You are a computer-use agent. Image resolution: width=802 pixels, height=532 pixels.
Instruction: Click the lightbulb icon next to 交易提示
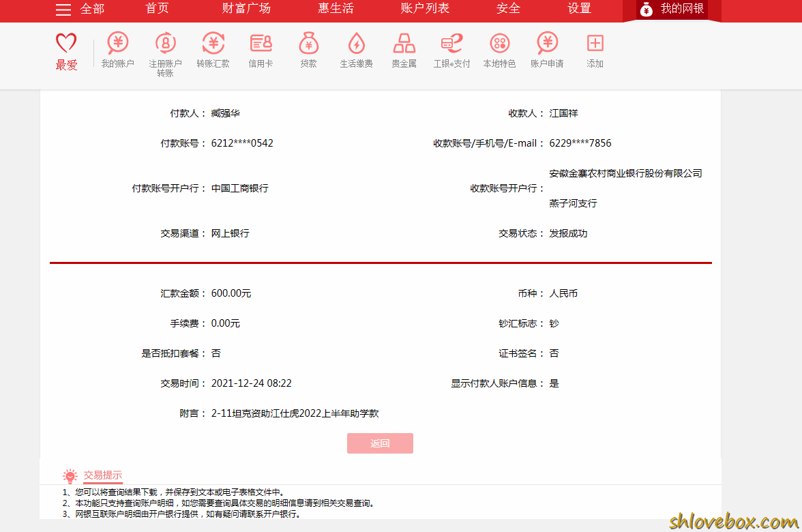tap(70, 476)
